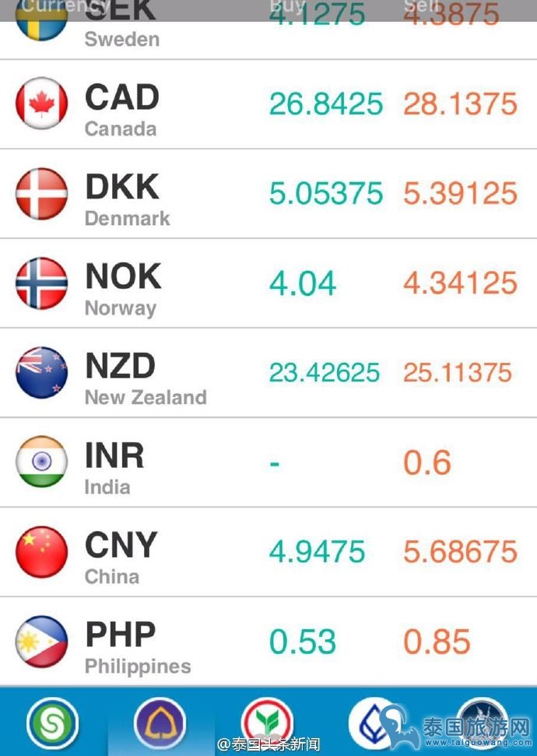
Task: Tap the Sweden flag icon
Action: pos(41,21)
